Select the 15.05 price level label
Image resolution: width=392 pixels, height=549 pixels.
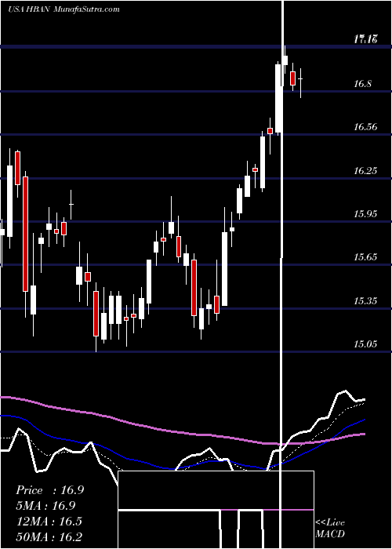pos(365,344)
